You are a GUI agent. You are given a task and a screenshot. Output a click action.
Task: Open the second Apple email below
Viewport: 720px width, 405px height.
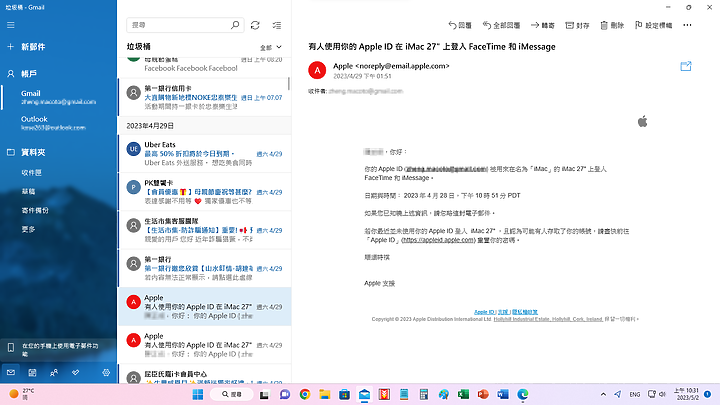(204, 344)
